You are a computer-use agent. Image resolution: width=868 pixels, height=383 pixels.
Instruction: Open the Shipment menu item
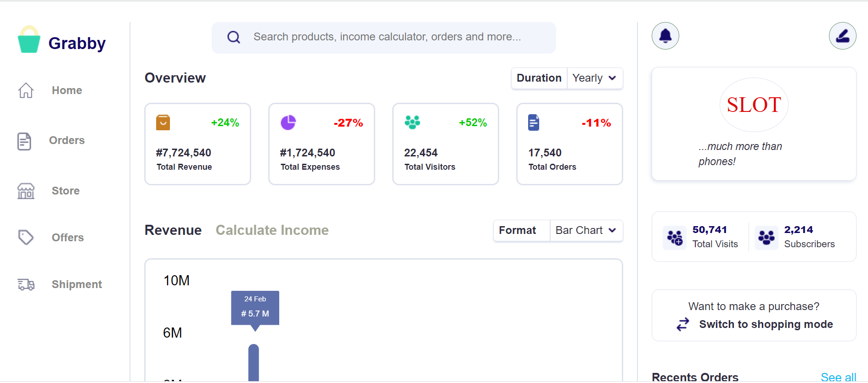[x=77, y=284]
